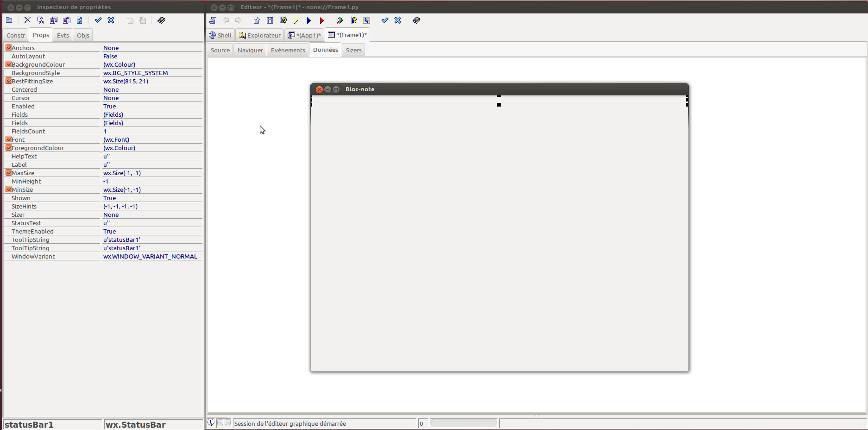Click the blue Run application arrow
Viewport: 868px width, 430px height.
coord(308,20)
